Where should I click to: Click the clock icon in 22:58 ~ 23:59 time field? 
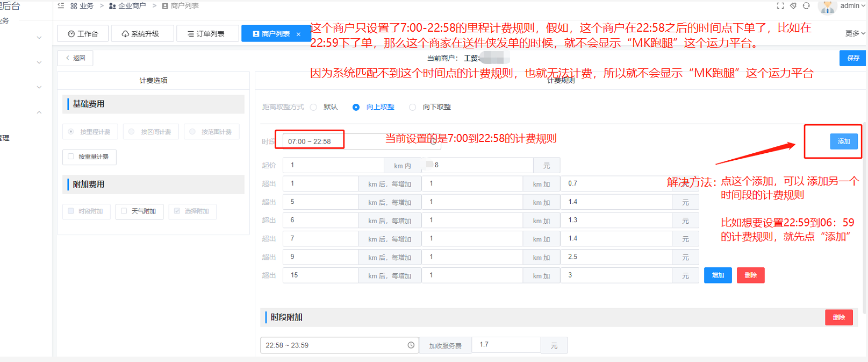tap(411, 345)
